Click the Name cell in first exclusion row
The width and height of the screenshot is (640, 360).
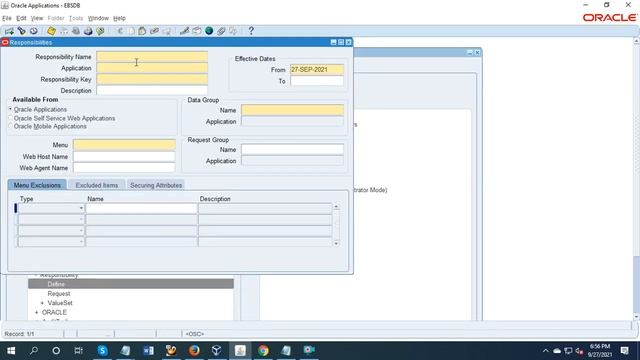pos(141,209)
